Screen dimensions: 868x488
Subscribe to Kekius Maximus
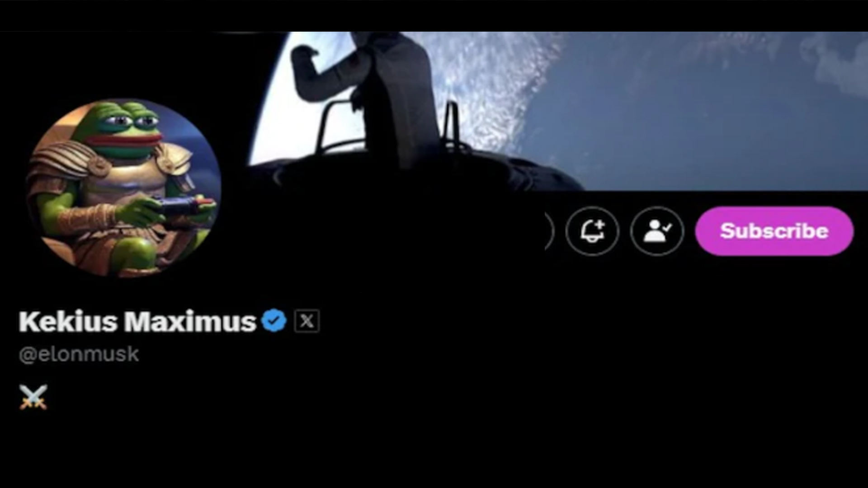[x=774, y=231]
